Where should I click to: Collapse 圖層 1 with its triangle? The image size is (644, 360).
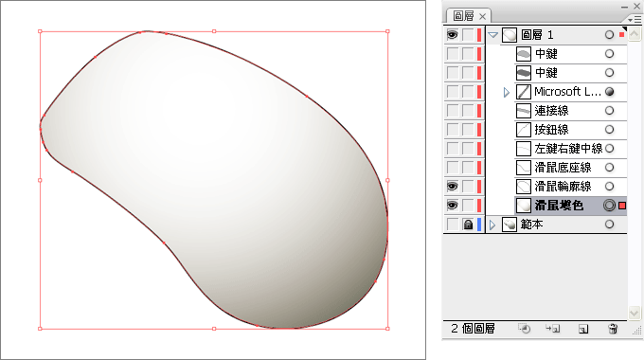(492, 35)
